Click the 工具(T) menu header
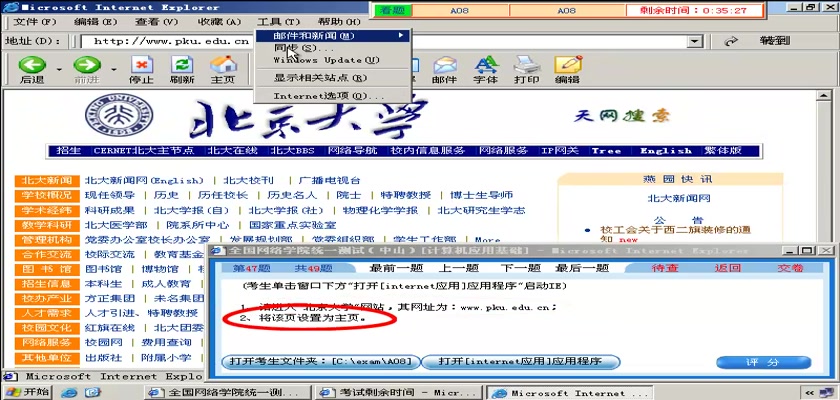The width and height of the screenshot is (840, 400). pos(279,22)
